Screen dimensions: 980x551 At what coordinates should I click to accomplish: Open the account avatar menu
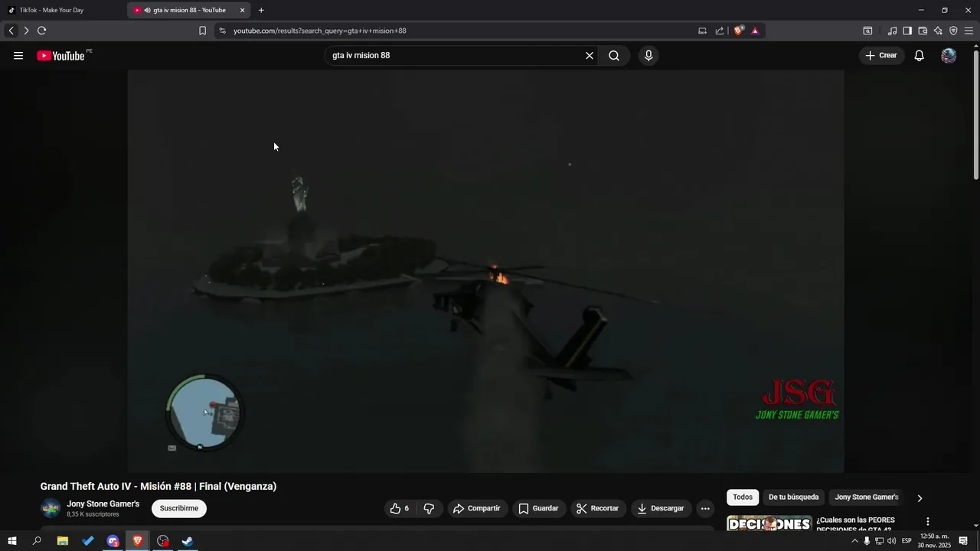point(949,55)
